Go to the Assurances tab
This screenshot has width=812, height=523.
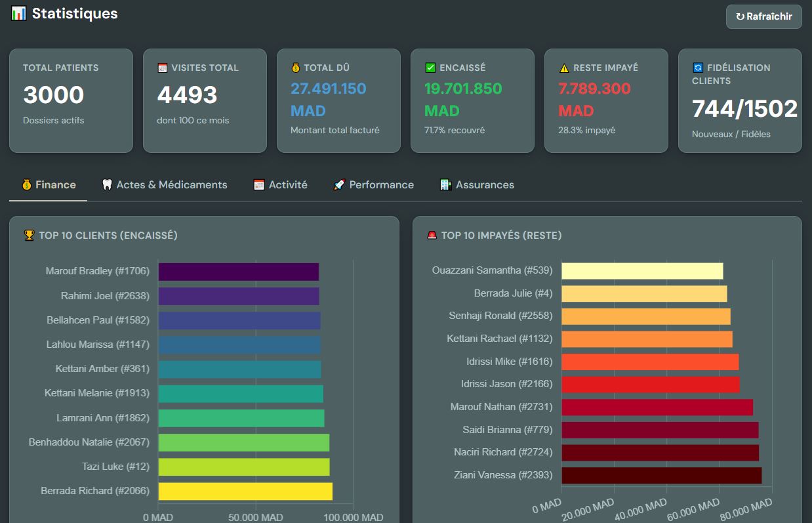tap(477, 185)
